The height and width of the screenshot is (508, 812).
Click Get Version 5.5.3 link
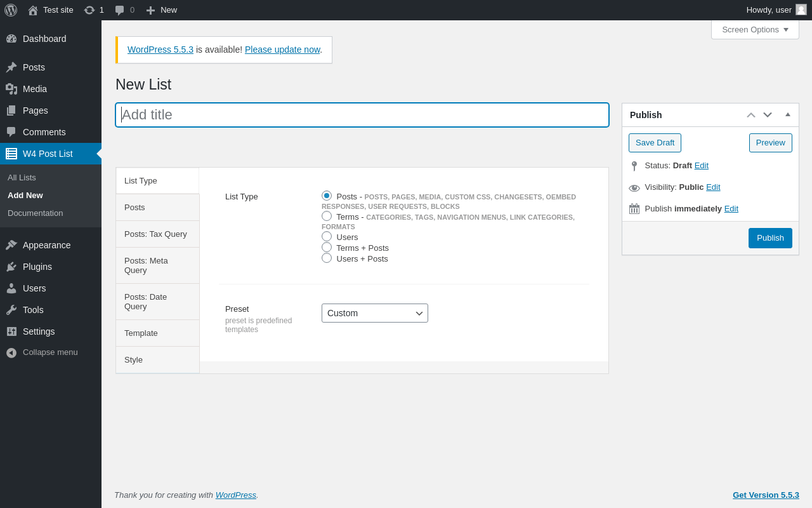tap(766, 495)
